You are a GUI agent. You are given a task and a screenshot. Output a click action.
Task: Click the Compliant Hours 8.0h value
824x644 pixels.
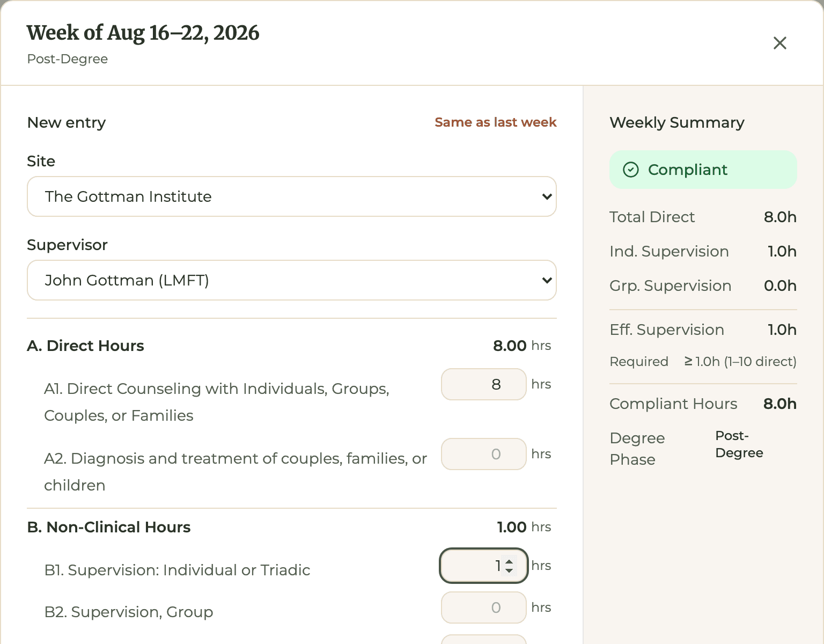pyautogui.click(x=780, y=404)
